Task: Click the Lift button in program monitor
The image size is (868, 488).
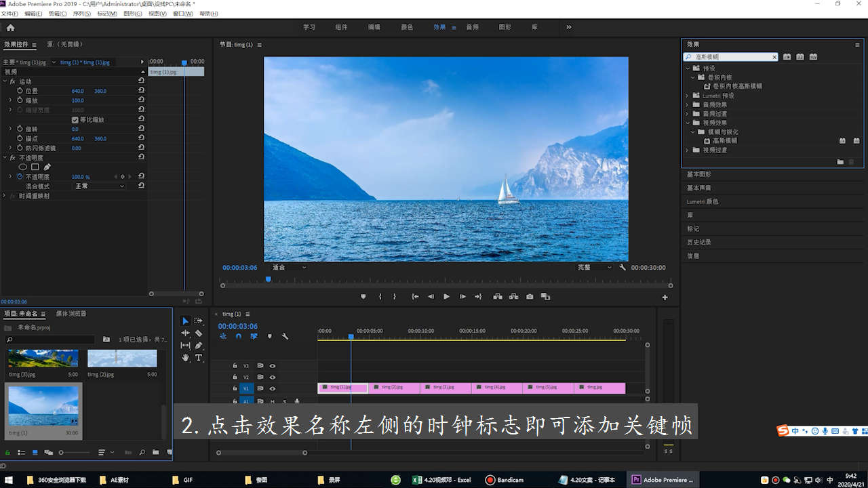Action: (x=497, y=296)
